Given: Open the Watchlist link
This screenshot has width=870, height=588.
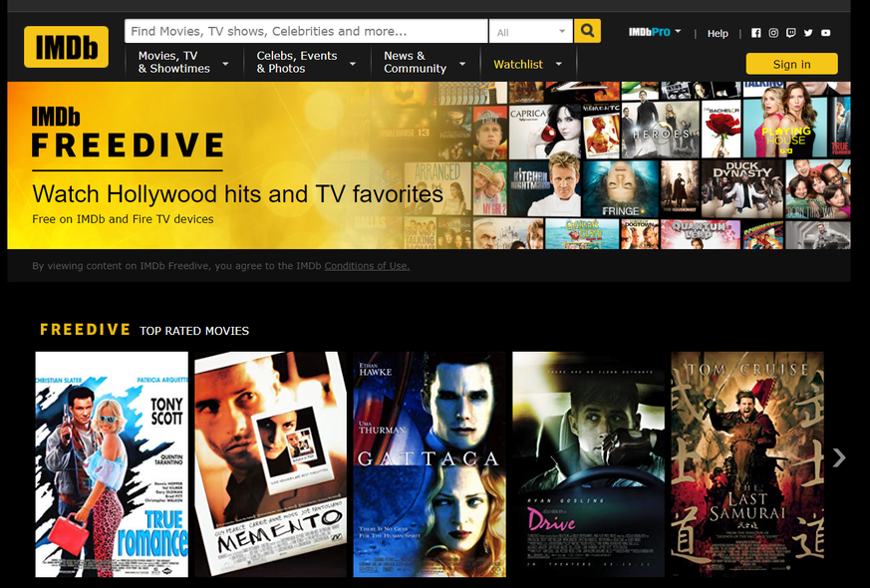Looking at the screenshot, I should pos(518,65).
